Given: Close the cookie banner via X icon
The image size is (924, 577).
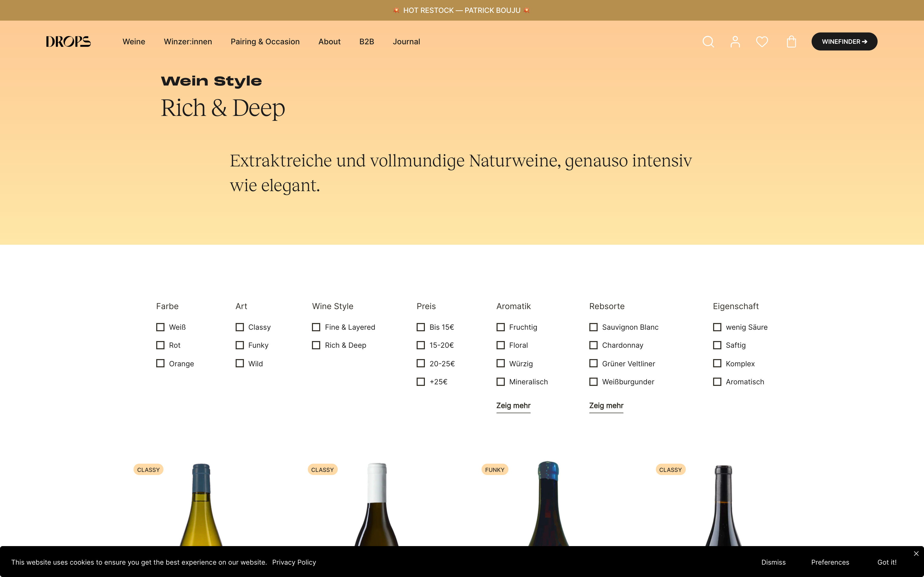Looking at the screenshot, I should click(x=916, y=553).
